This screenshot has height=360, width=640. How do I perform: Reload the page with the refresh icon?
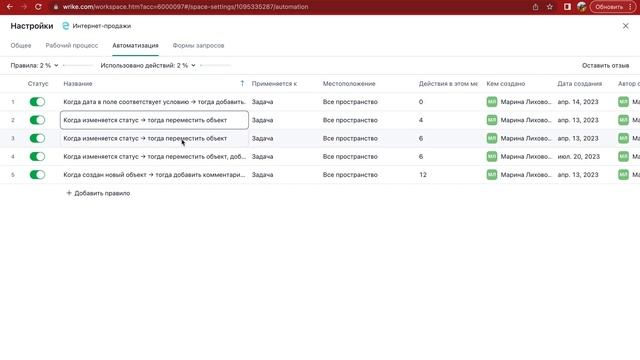(x=38, y=7)
